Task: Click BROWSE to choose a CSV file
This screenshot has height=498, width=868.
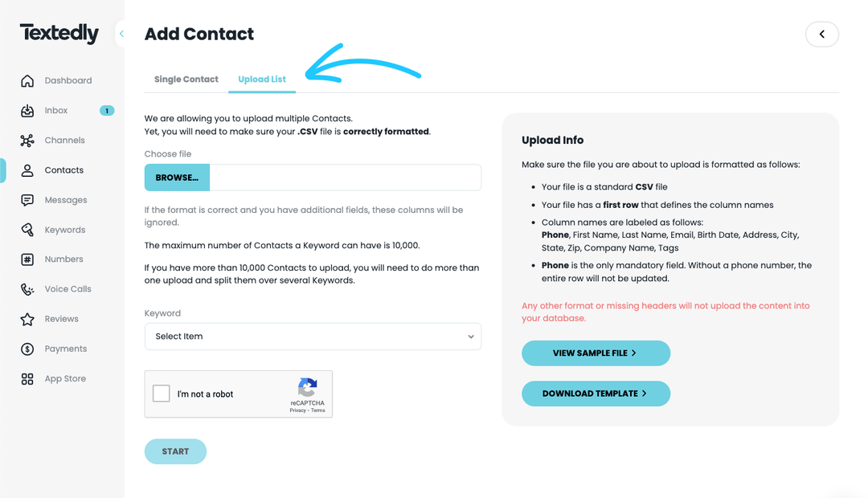Action: click(177, 177)
